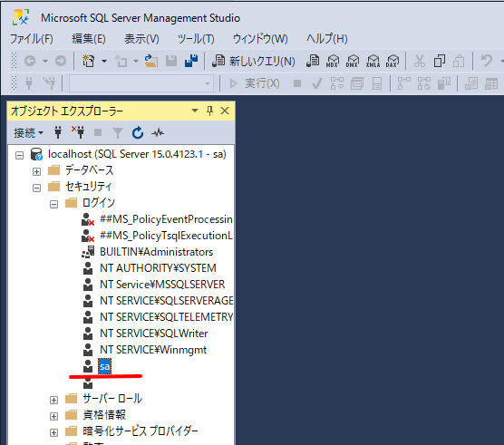The height and width of the screenshot is (445, 504).
Task: Click the save all icon
Action: pos(191,61)
